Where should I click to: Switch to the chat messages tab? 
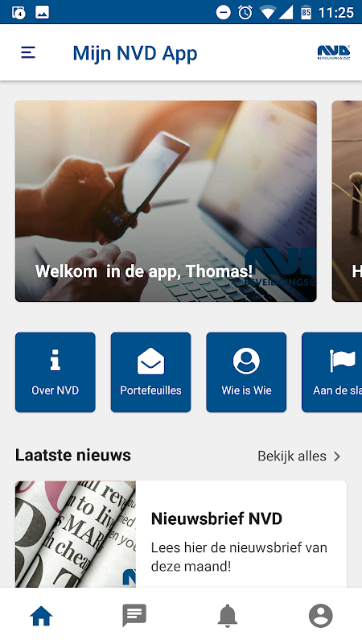134,616
